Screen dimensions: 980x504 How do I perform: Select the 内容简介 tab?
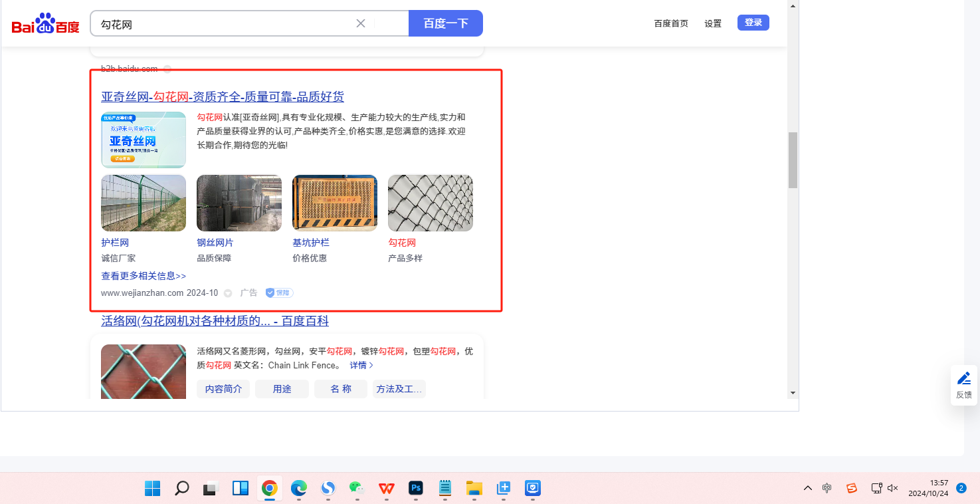[223, 389]
